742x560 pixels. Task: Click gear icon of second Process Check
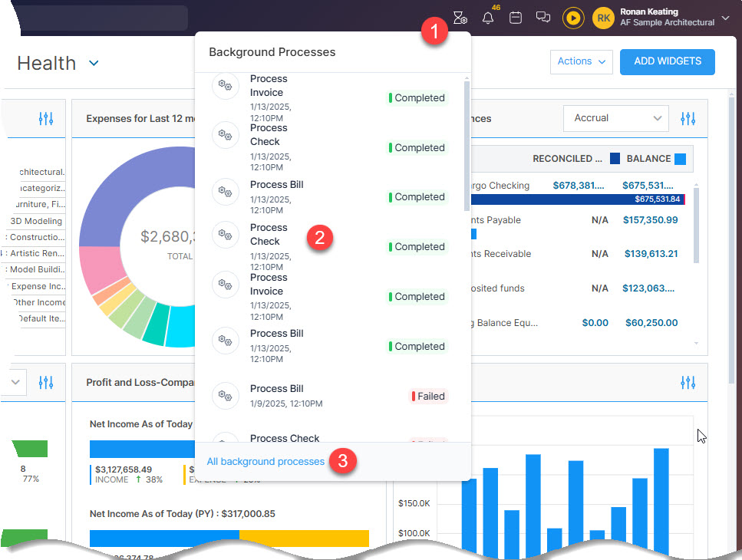pos(226,235)
